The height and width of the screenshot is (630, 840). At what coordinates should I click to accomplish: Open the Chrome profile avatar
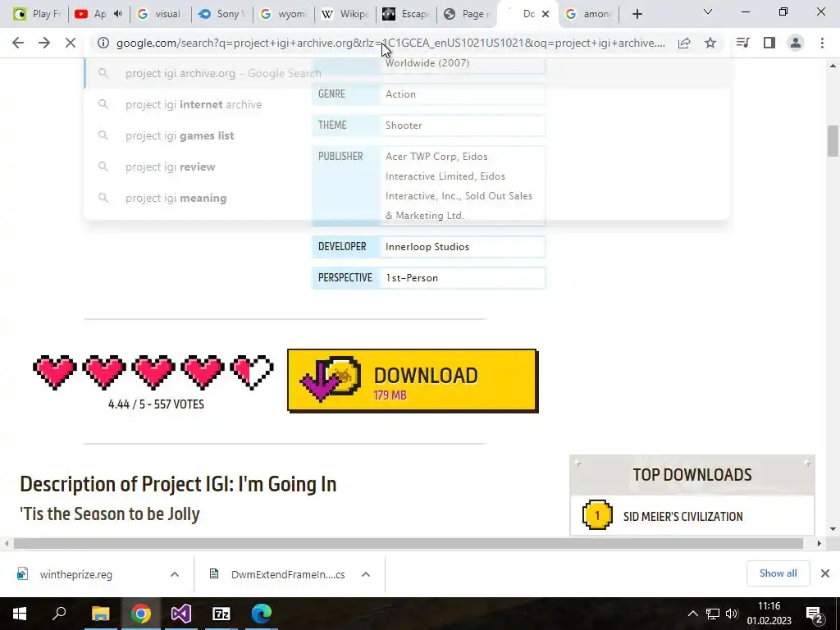pos(796,43)
